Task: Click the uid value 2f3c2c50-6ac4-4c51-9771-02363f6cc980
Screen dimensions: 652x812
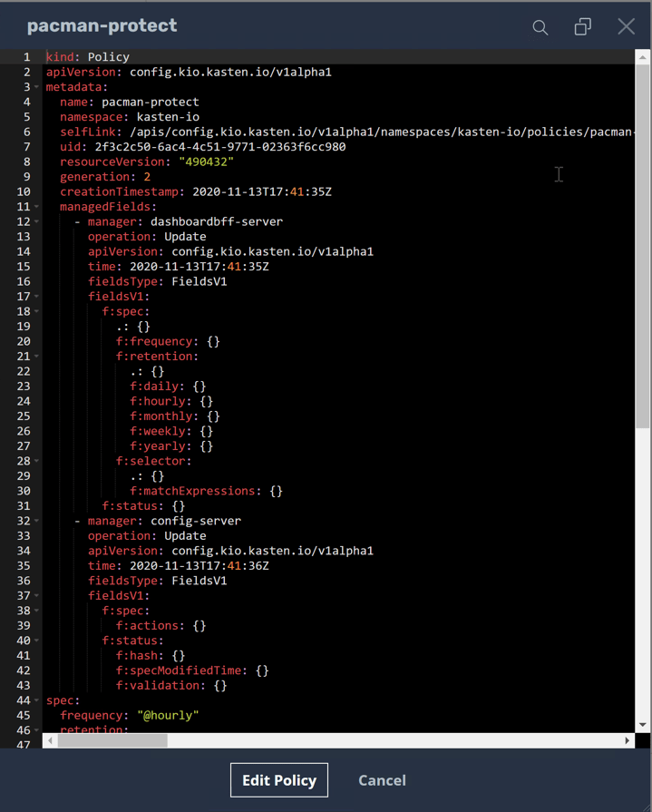Action: coord(220,147)
